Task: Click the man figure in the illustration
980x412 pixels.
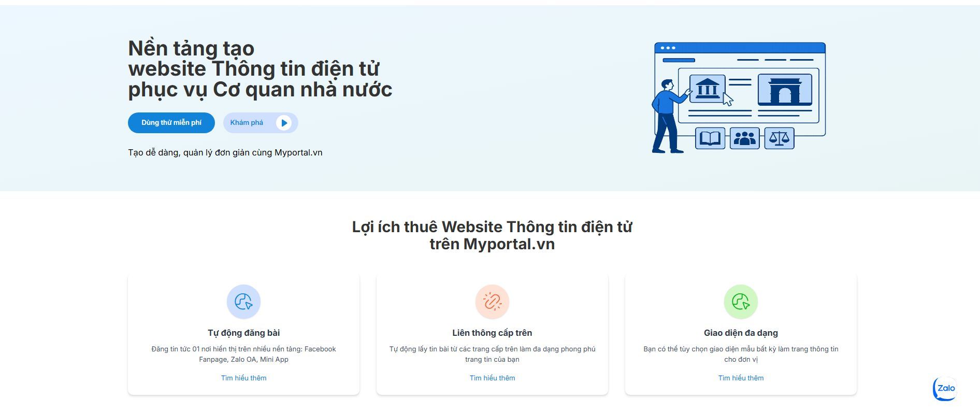Action: coord(666,117)
